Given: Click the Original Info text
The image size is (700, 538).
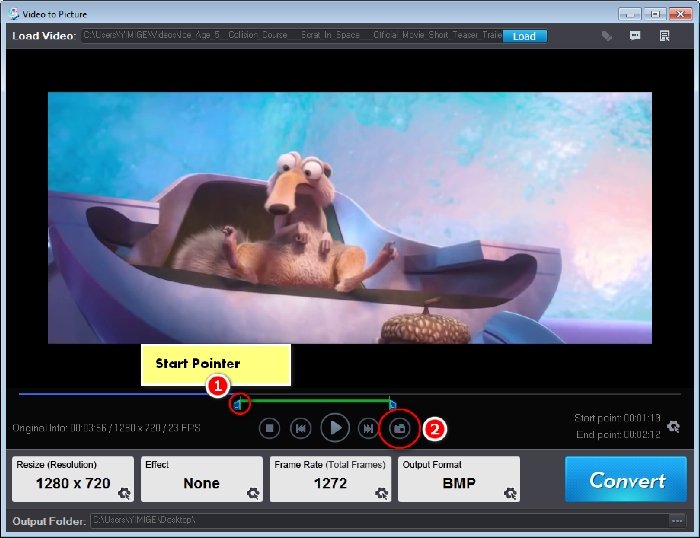Looking at the screenshot, I should pyautogui.click(x=106, y=428).
